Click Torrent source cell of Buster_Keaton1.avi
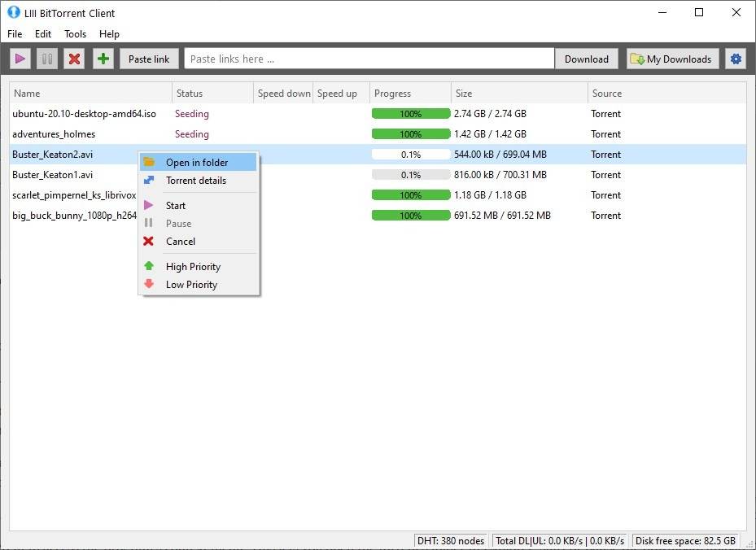 [606, 174]
